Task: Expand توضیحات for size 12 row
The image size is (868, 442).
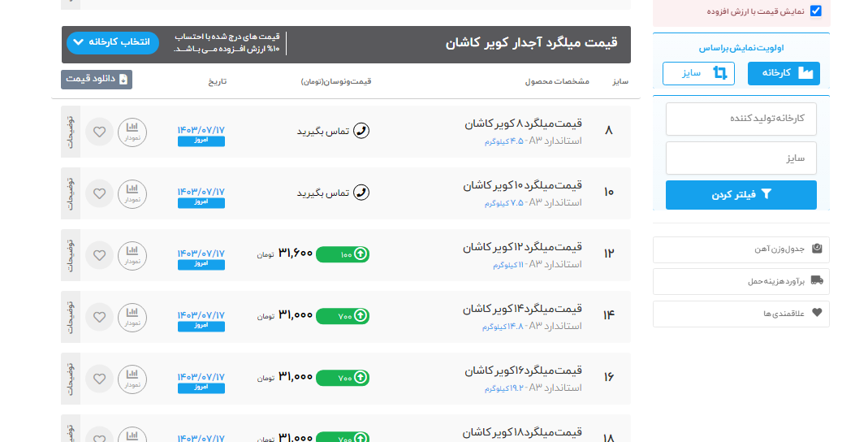Action: [x=71, y=255]
